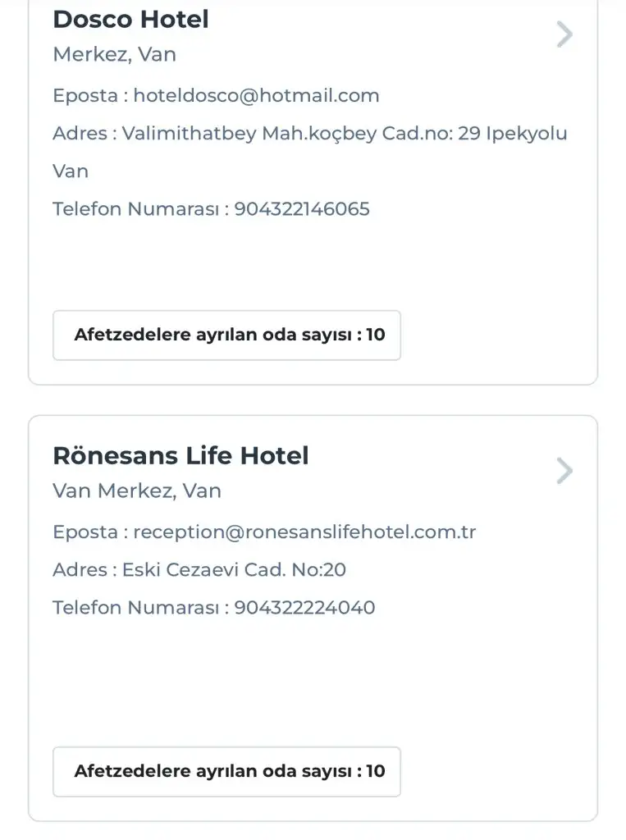Screen dimensions: 626x840
Task: Click Dosco Hotel's reserved room count button
Action: (226, 335)
